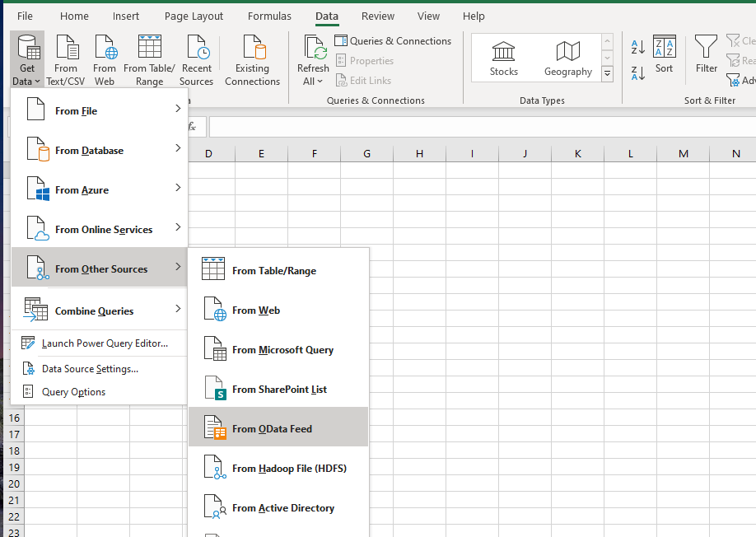Expand the From Azure submenu

pos(99,189)
